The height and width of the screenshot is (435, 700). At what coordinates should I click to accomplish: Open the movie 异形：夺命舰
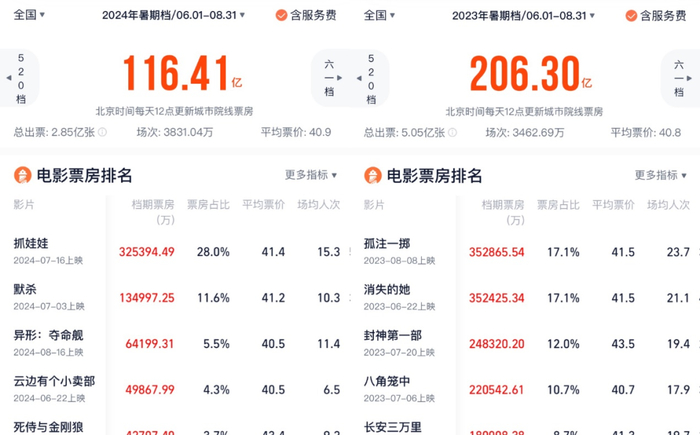(x=48, y=335)
